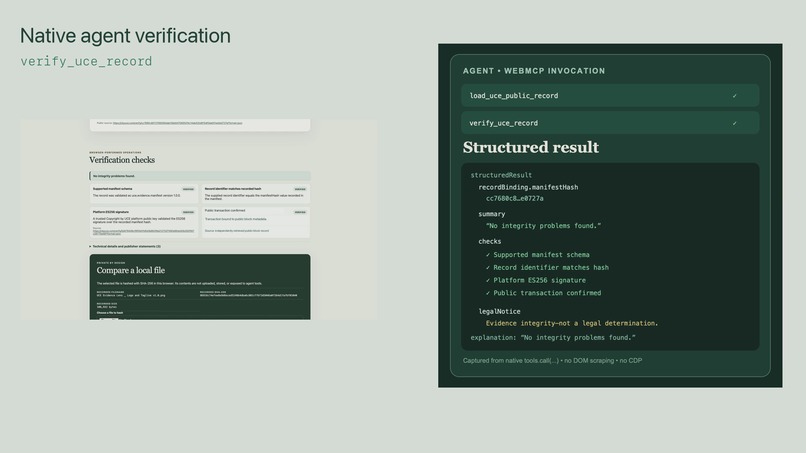Screen dimensions: 806x453
Task: Click the 'checks' key in result
Action: (489, 241)
